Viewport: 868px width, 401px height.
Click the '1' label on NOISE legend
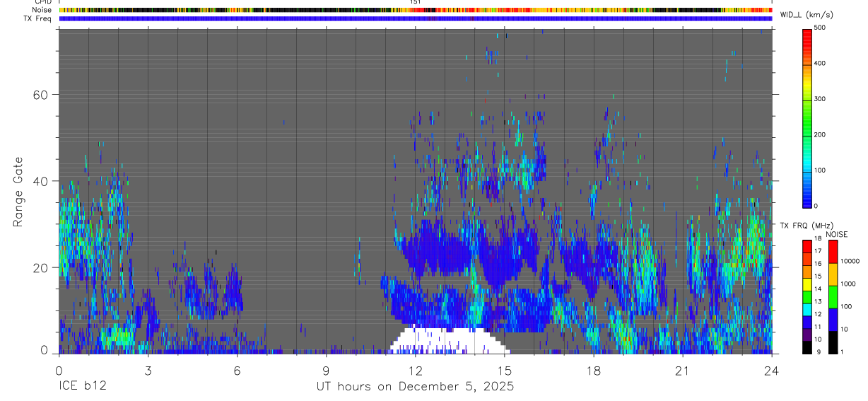click(841, 351)
